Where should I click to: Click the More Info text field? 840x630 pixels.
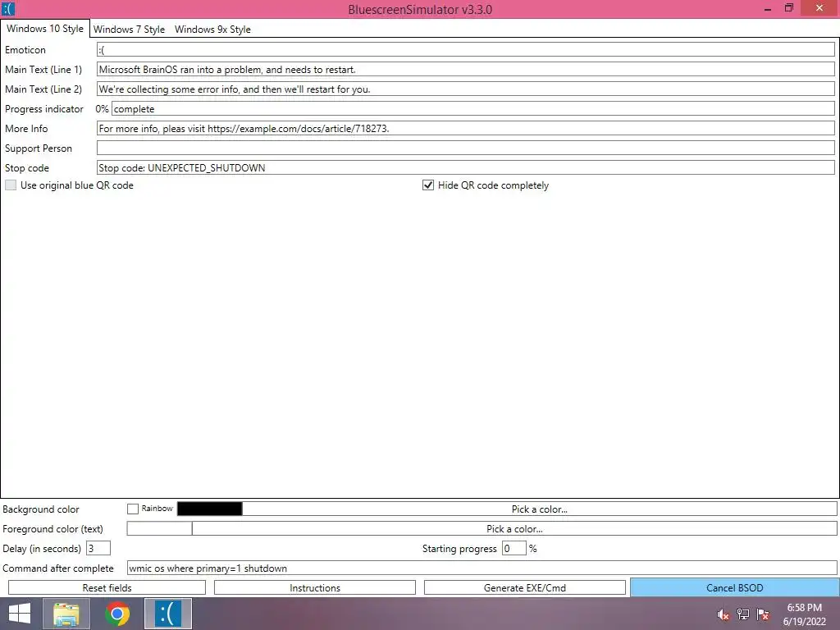[x=466, y=129]
